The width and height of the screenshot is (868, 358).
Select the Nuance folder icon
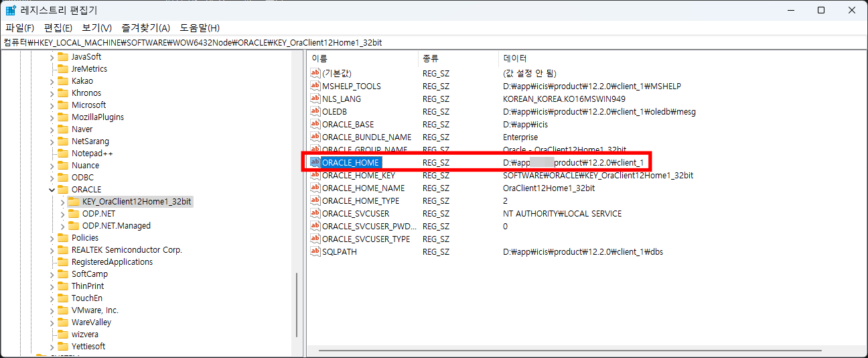tap(63, 166)
